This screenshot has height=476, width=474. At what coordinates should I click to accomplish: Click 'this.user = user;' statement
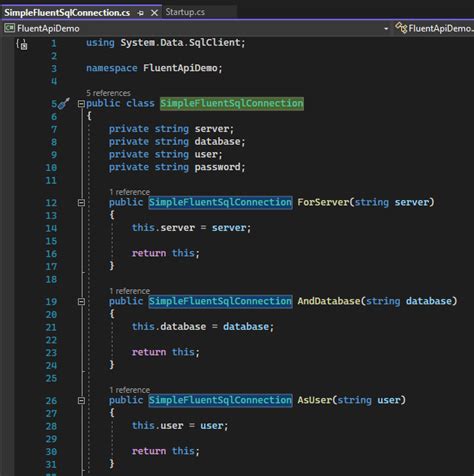click(180, 426)
